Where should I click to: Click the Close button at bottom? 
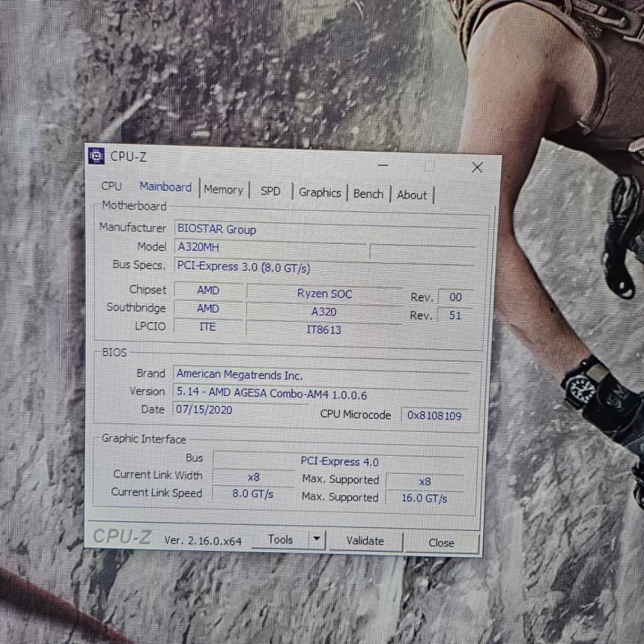point(442,543)
